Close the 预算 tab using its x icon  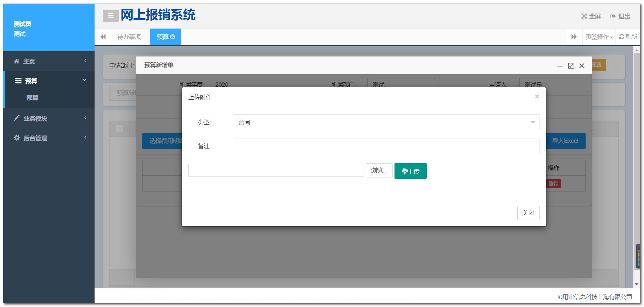click(173, 37)
